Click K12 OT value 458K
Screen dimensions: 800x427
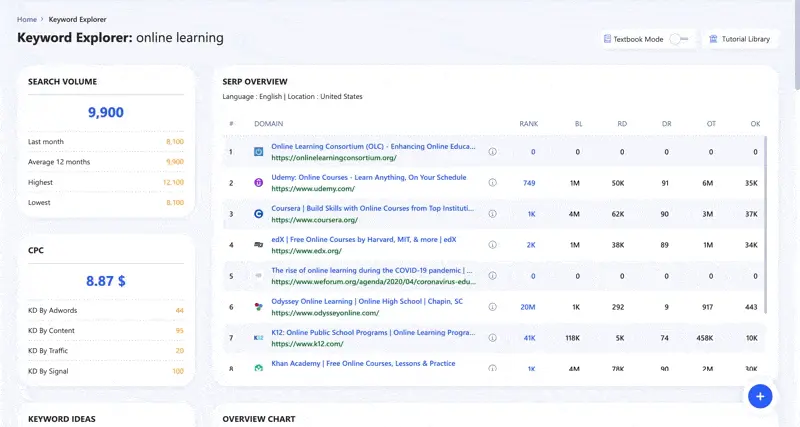tap(705, 338)
